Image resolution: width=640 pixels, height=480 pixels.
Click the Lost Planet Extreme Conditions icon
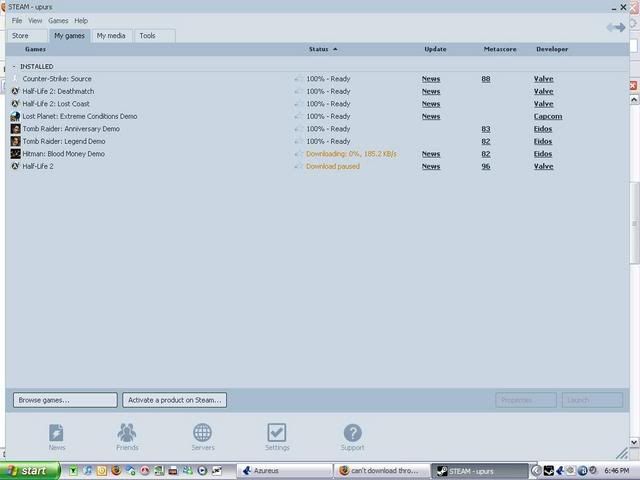pos(15,116)
